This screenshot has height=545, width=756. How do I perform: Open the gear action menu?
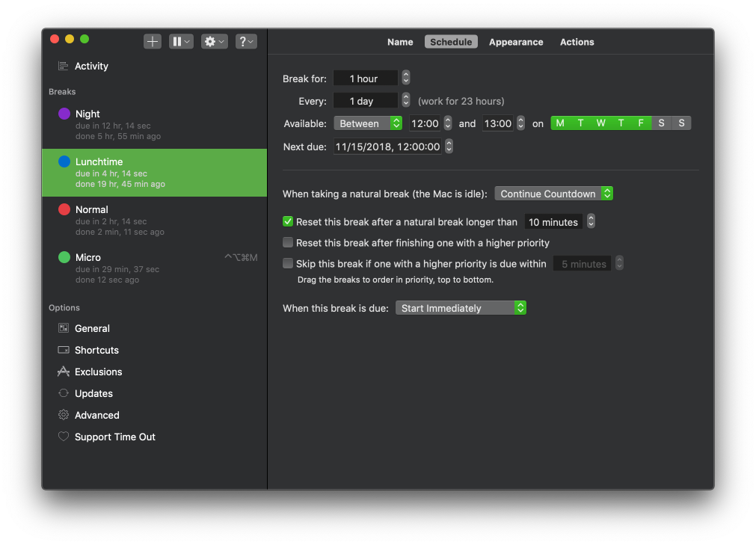point(214,41)
